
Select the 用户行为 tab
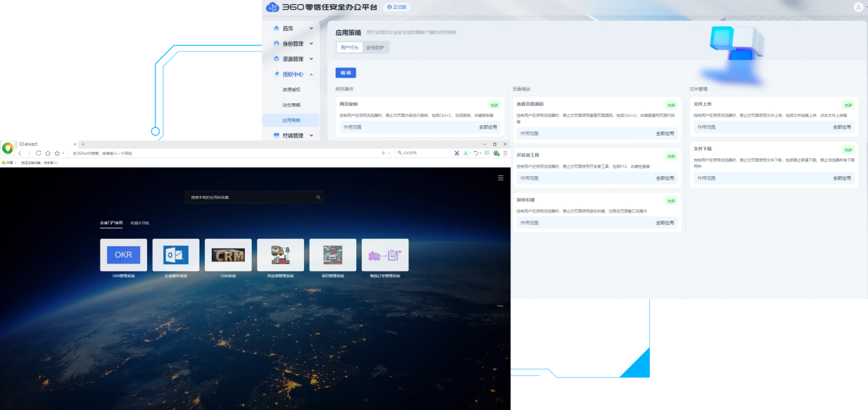click(x=349, y=47)
